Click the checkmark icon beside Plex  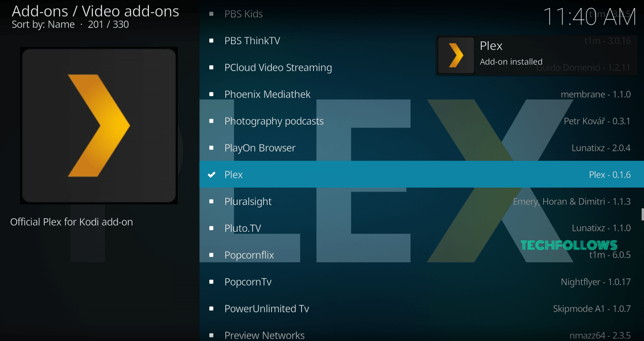point(211,175)
